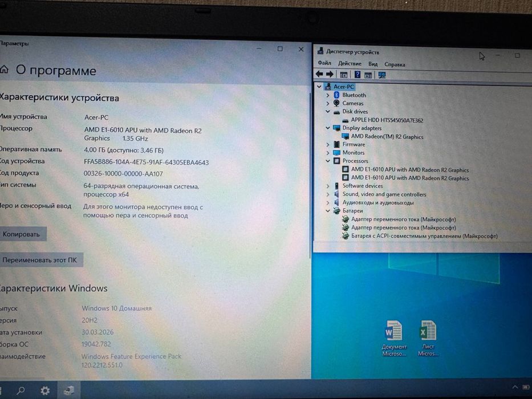This screenshot has width=532, height=399.
Task: Collapse the Disk drives node
Action: tap(328, 111)
